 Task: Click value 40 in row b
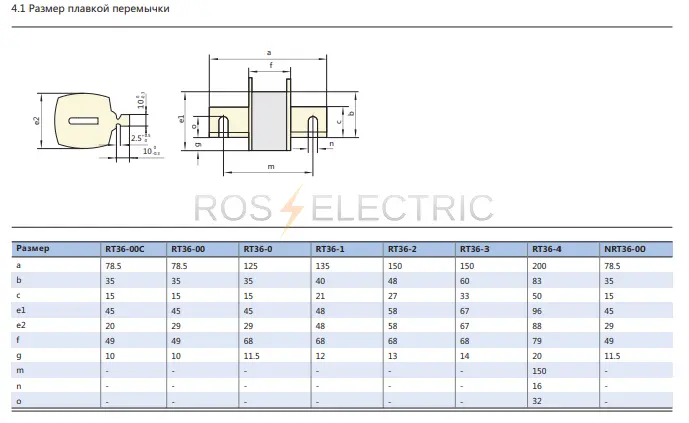[x=320, y=281]
